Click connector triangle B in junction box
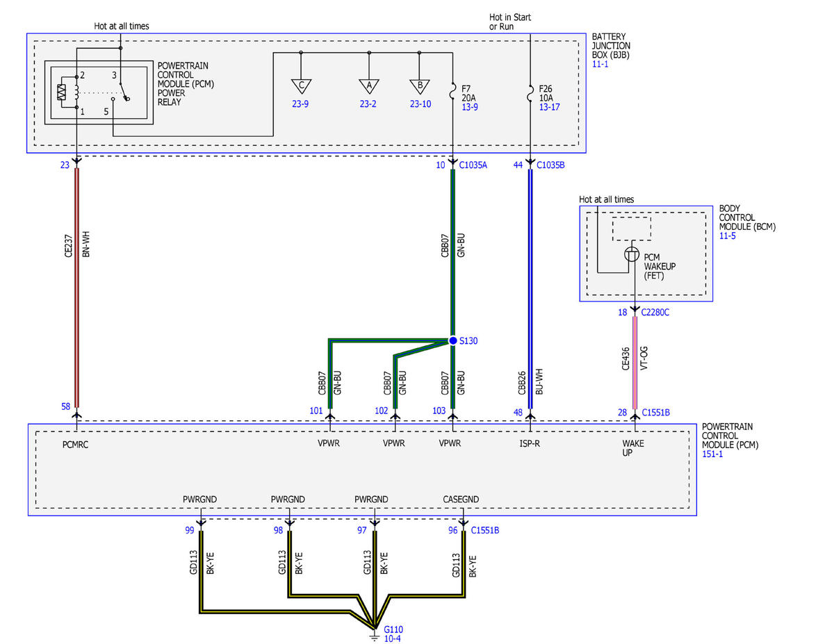 (x=418, y=85)
